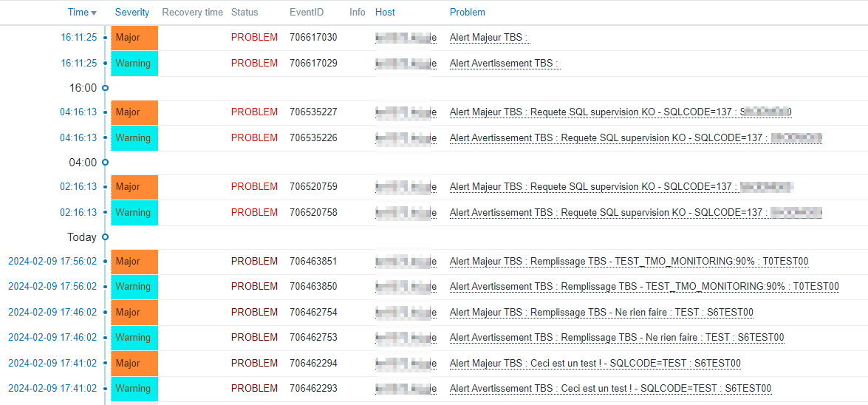Click the blurred host name for event 706617030
This screenshot has height=405, width=868.
(x=406, y=38)
